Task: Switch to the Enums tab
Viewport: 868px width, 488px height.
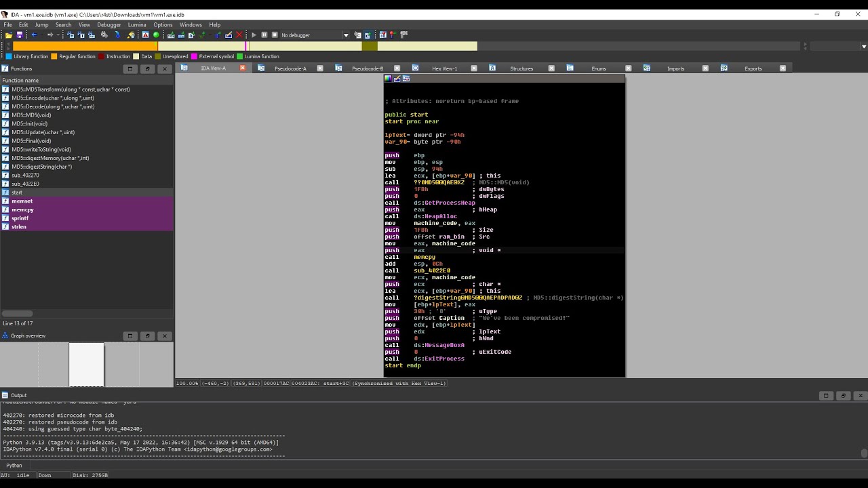Action: [x=599, y=68]
